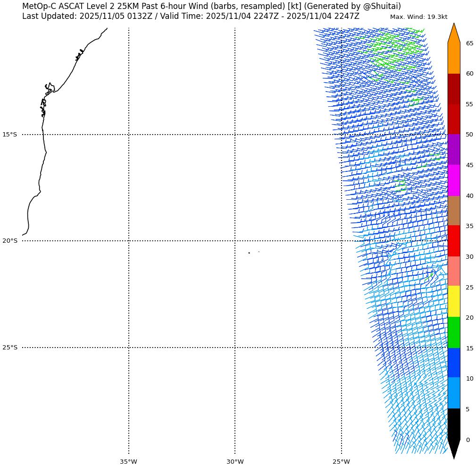Pick the brown 35-40 kt colorbar segment
This screenshot has width=476, height=467.
pyautogui.click(x=453, y=211)
